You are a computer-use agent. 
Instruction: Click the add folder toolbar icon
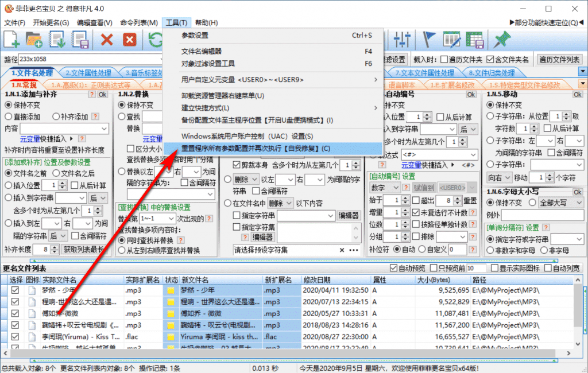(34, 40)
